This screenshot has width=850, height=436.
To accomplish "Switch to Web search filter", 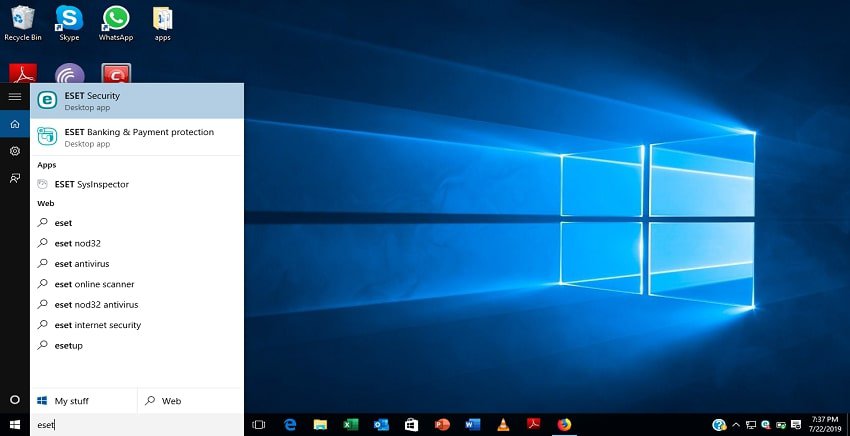I will click(x=191, y=401).
